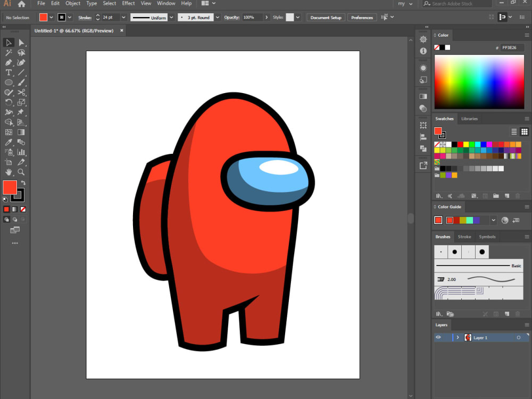Click the Document Setup button
532x399 pixels.
[326, 18]
